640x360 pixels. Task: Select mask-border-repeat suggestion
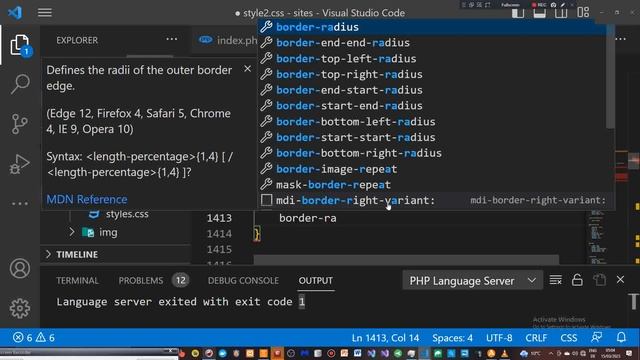coord(432,184)
